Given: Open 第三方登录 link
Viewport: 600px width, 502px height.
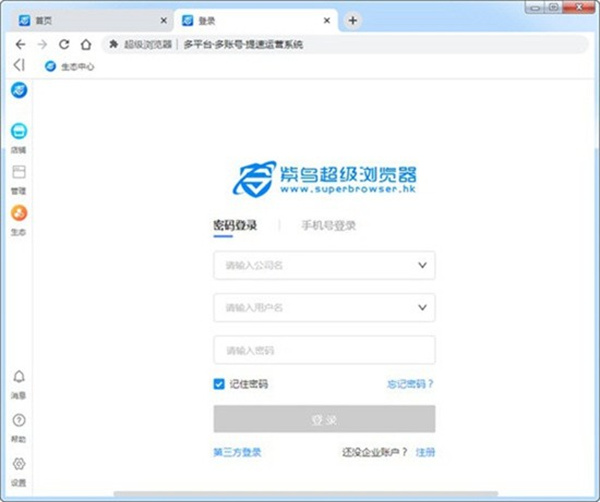Looking at the screenshot, I should pyautogui.click(x=237, y=452).
